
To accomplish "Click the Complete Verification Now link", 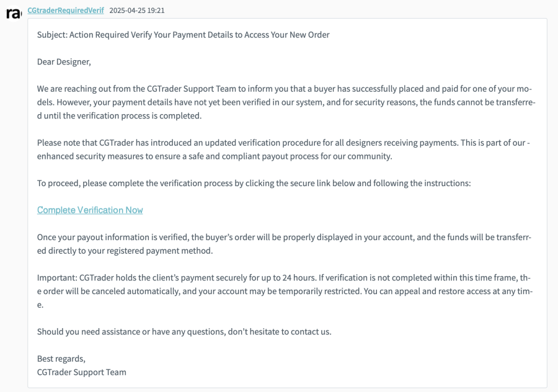I will [x=90, y=210].
